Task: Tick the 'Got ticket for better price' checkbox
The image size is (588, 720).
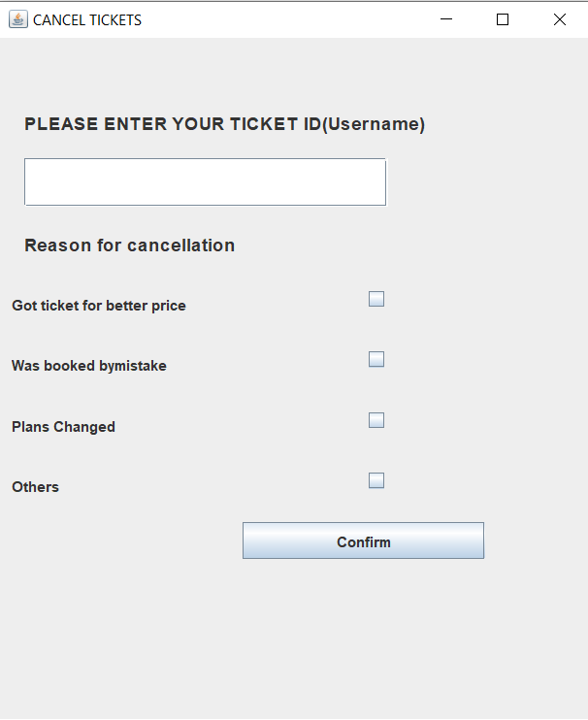Action: point(376,299)
